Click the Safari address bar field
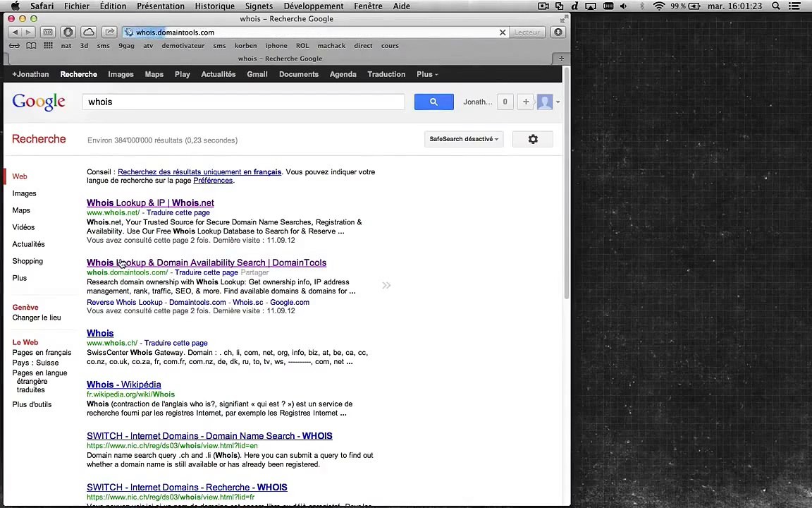This screenshot has width=812, height=508. pos(316,32)
